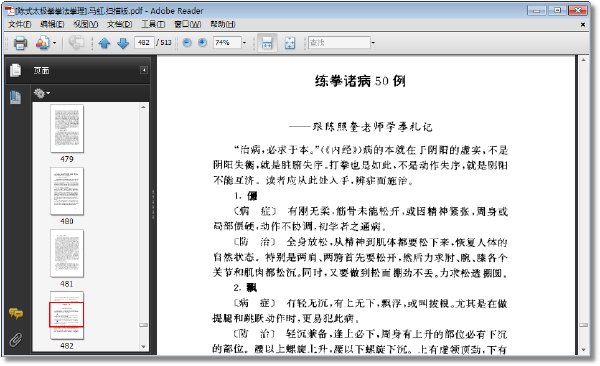
Task: Click thumbnail panel scroll down arrow
Action: (143, 347)
